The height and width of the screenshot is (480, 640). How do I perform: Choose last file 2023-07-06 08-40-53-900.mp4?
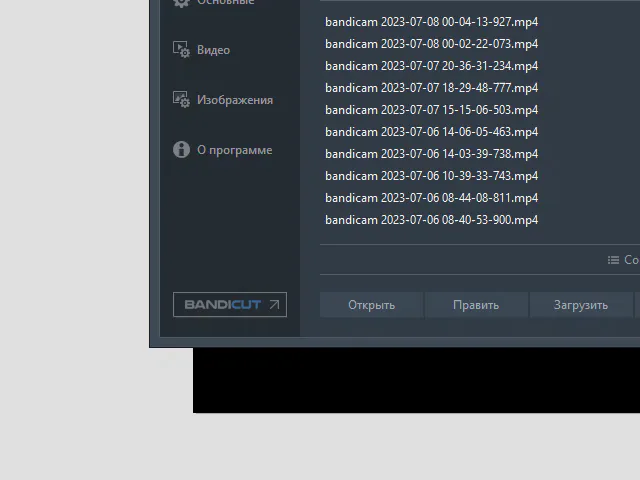(431, 220)
